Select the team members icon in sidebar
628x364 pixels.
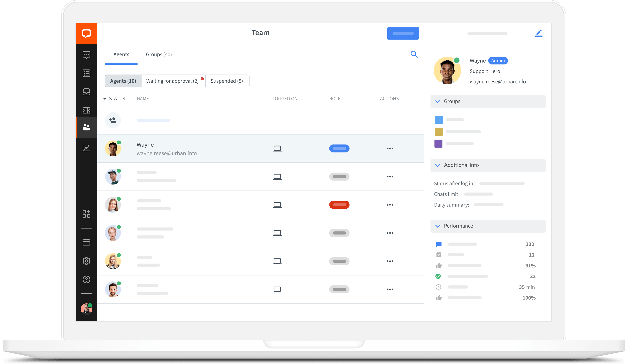pyautogui.click(x=87, y=127)
